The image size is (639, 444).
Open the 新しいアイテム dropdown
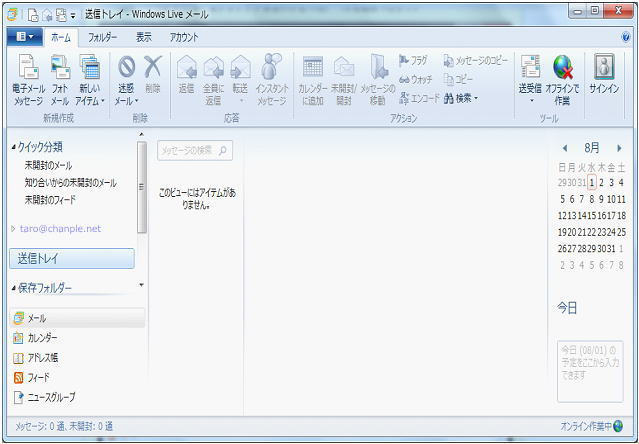point(90,80)
